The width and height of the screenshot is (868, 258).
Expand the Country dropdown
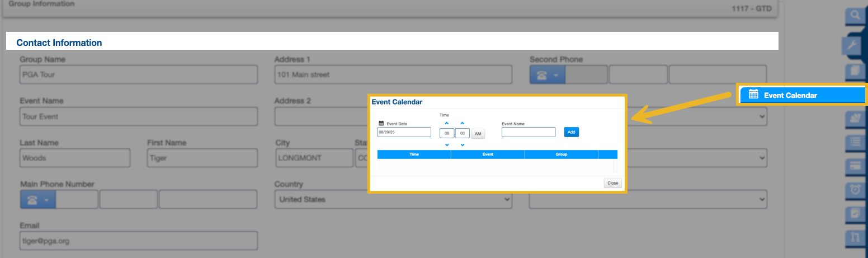point(393,199)
